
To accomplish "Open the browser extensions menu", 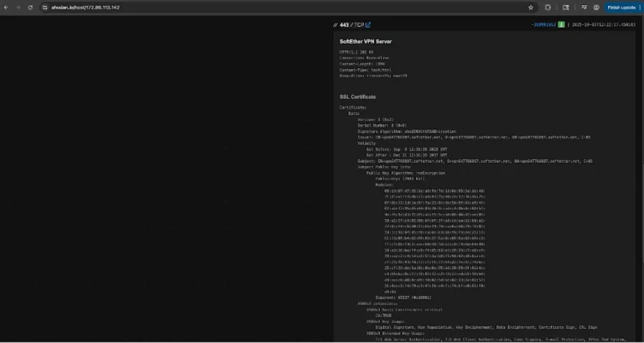I will point(548,8).
